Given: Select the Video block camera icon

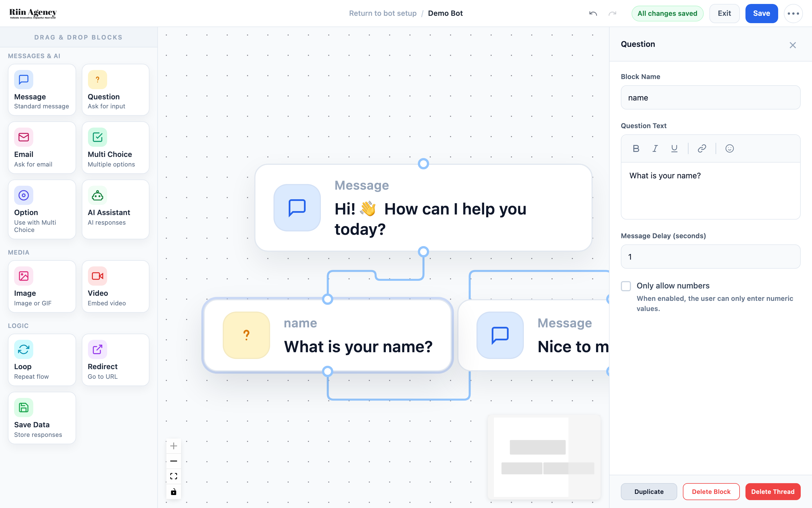Looking at the screenshot, I should 97,276.
